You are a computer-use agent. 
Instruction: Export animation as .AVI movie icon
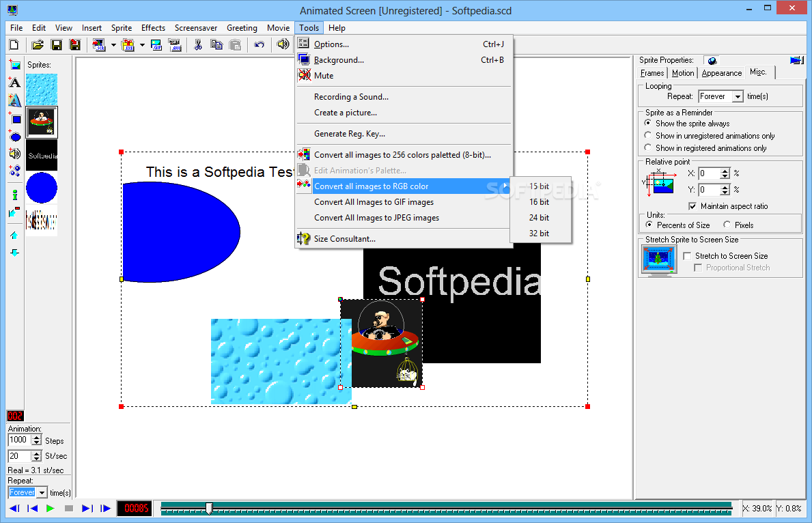point(175,45)
